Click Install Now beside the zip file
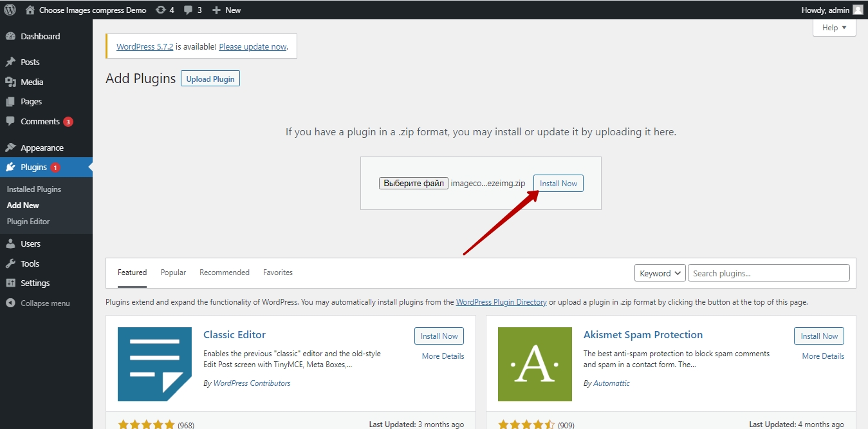This screenshot has height=429, width=868. 559,184
